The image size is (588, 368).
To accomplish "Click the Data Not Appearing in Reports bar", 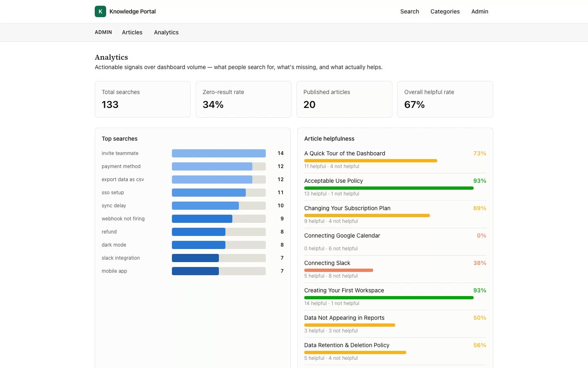I will pos(350,325).
